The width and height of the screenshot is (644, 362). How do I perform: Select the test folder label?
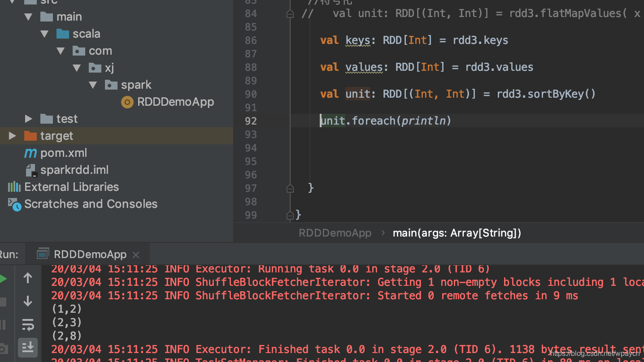tap(67, 119)
